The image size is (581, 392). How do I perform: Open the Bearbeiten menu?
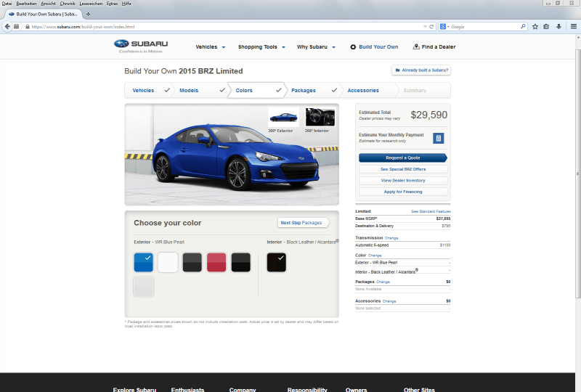click(26, 4)
